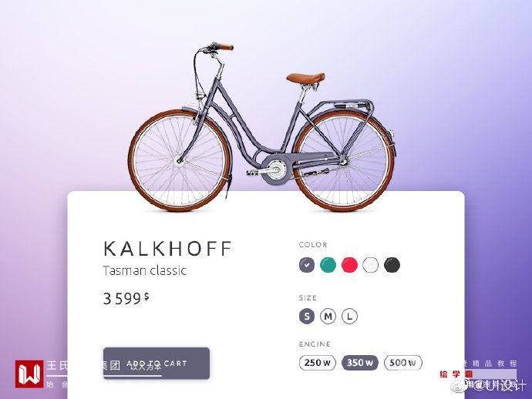Click the Add to Cart button
The width and height of the screenshot is (532, 399).
(x=157, y=363)
